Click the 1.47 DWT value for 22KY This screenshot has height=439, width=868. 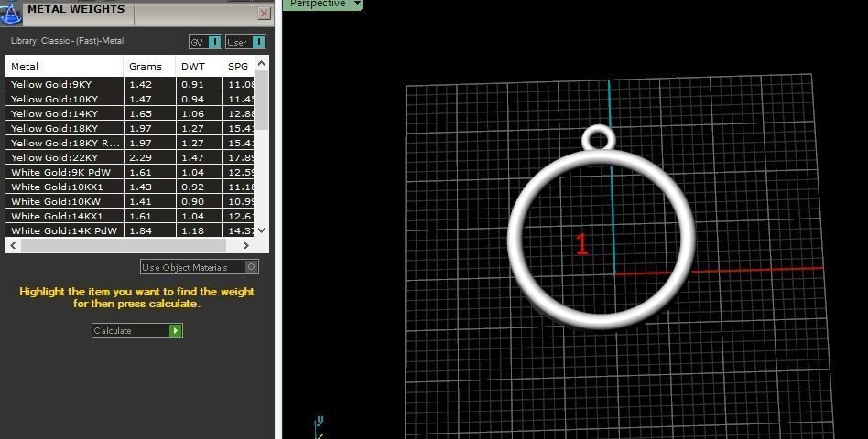click(192, 157)
